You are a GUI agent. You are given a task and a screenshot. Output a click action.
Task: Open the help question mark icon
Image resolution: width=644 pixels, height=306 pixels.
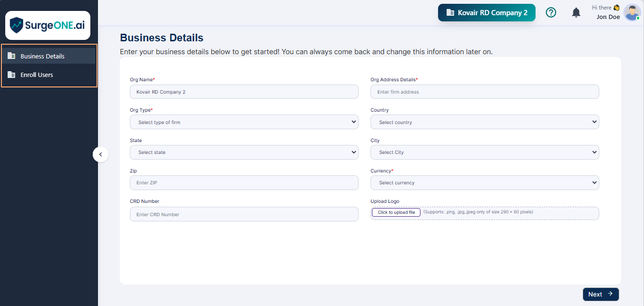[551, 13]
